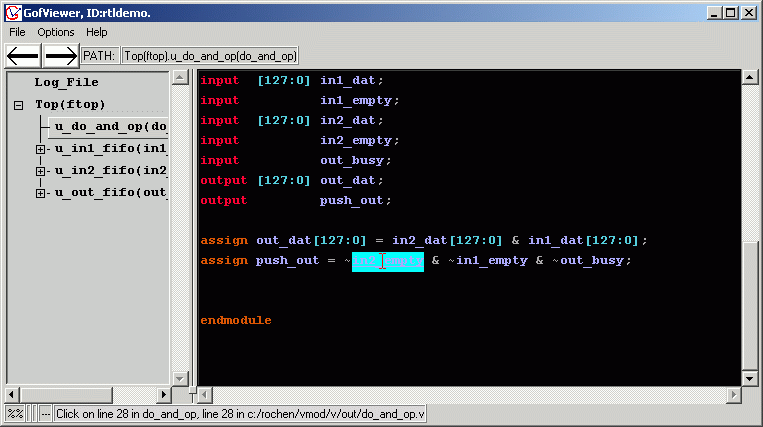Click ~out_busy in the assign statement

point(588,261)
